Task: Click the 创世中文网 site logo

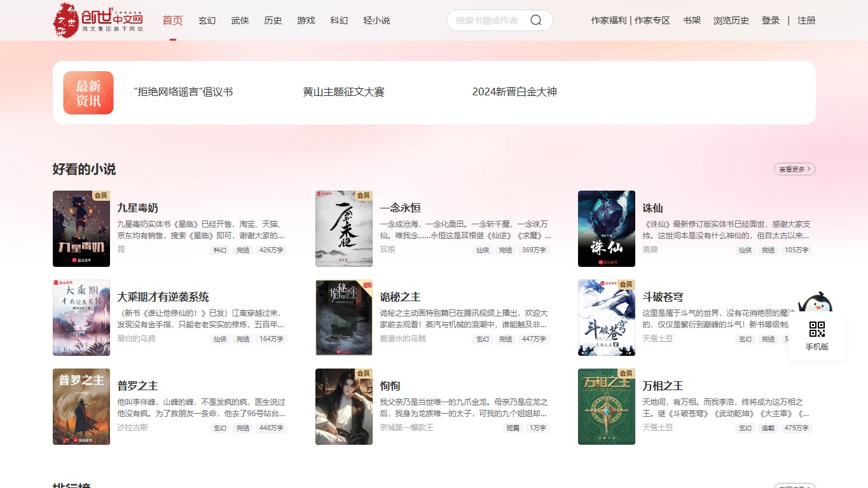Action: 98,20
